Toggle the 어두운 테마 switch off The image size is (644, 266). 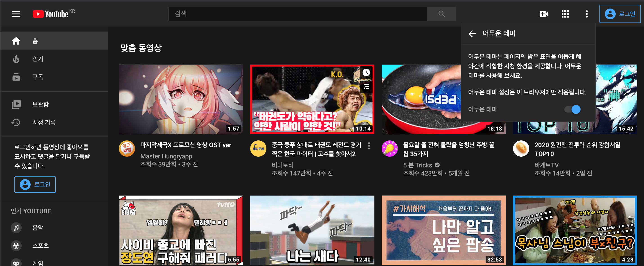(x=572, y=109)
